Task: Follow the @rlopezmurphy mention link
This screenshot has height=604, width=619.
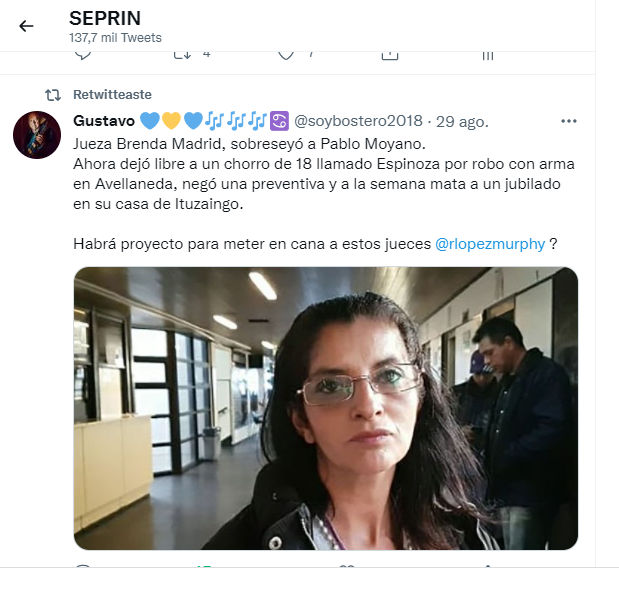Action: 490,244
